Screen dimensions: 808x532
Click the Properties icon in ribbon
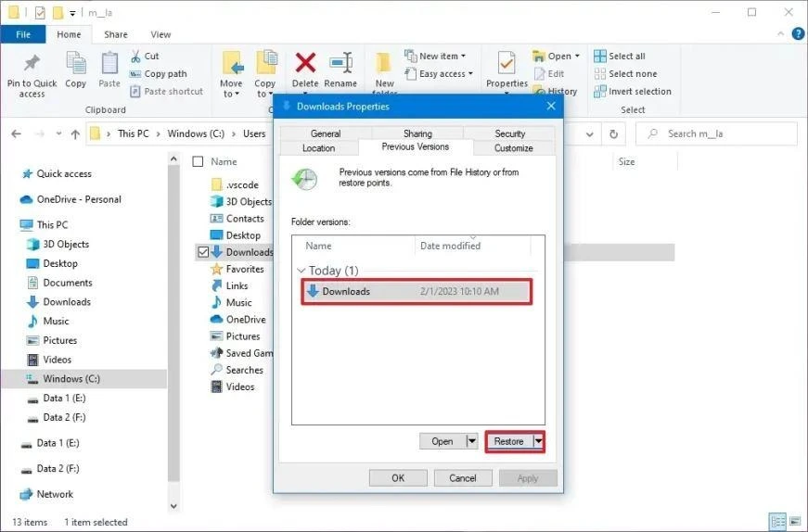click(507, 63)
